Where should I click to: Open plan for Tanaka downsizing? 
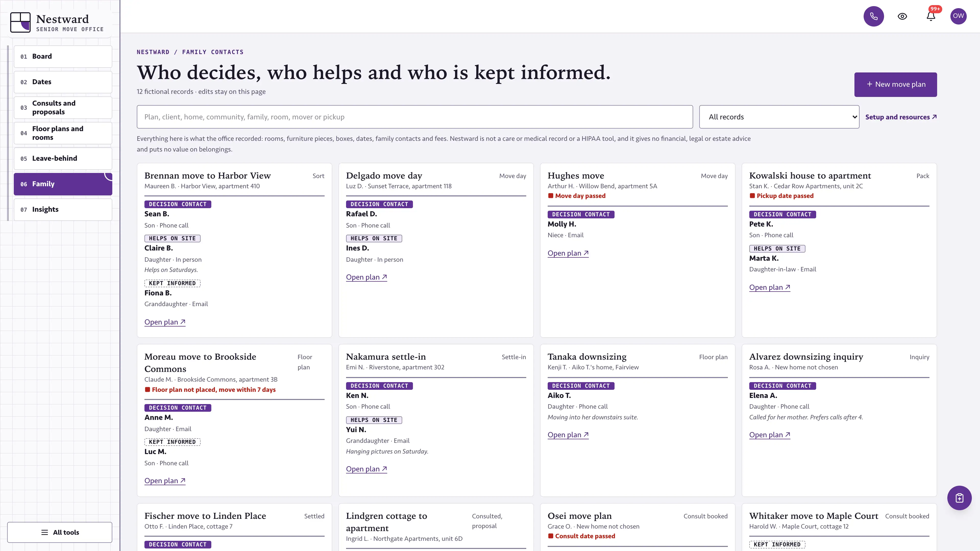point(568,435)
